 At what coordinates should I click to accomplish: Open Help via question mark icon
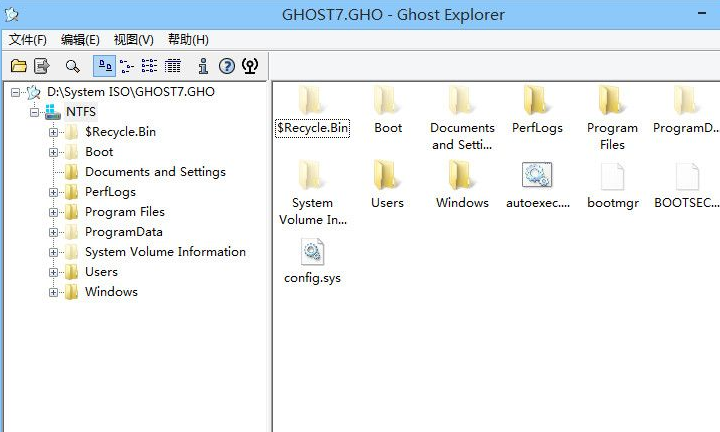tap(227, 66)
